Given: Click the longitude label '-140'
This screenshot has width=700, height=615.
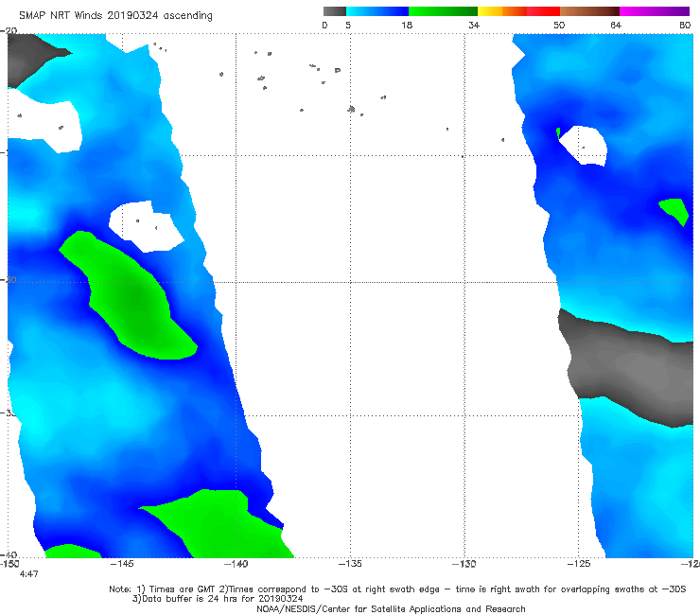Looking at the screenshot, I should 236,564.
